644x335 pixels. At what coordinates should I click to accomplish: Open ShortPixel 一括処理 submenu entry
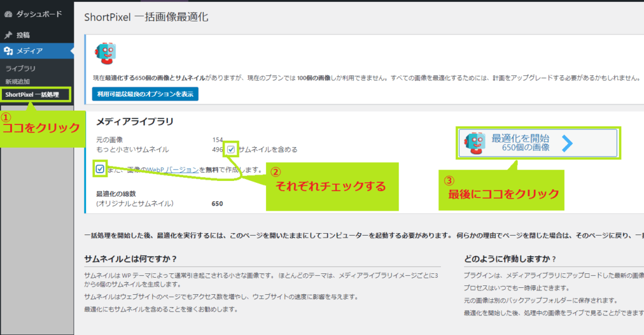click(32, 94)
